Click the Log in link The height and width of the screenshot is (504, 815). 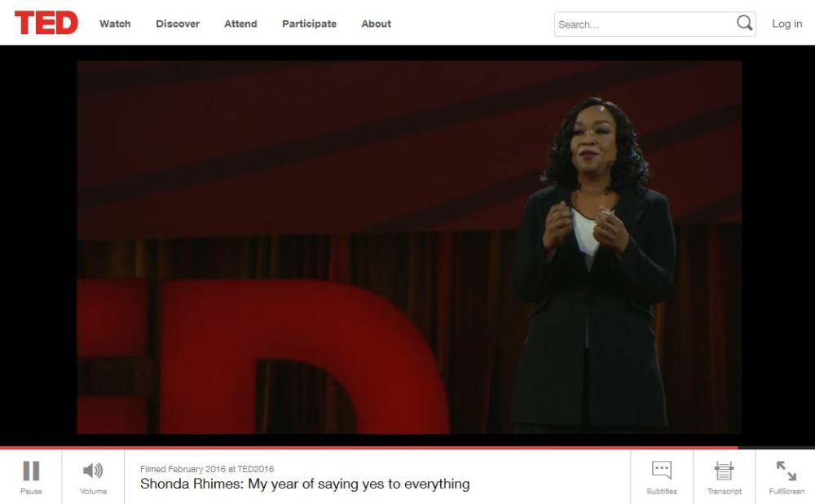(786, 24)
